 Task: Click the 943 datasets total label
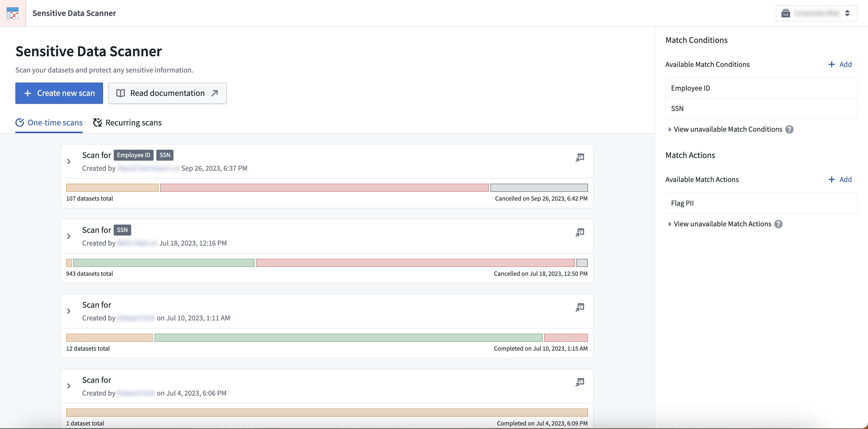click(x=89, y=273)
